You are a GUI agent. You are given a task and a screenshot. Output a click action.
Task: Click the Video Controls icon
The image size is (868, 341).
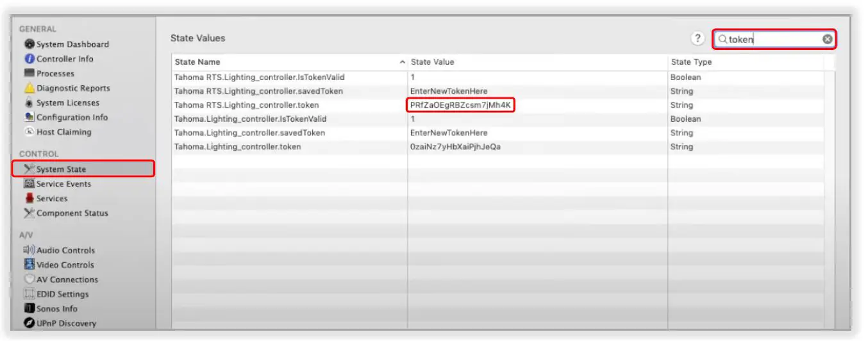29,265
